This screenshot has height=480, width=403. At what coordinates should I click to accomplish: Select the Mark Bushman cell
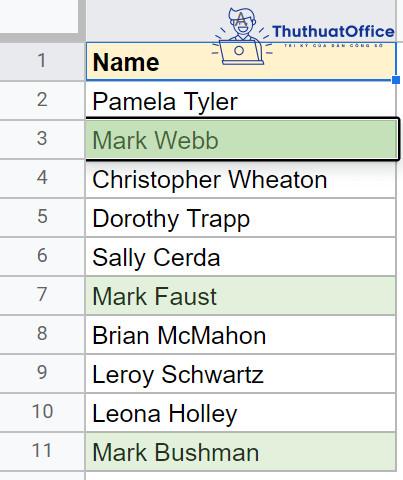pyautogui.click(x=241, y=452)
